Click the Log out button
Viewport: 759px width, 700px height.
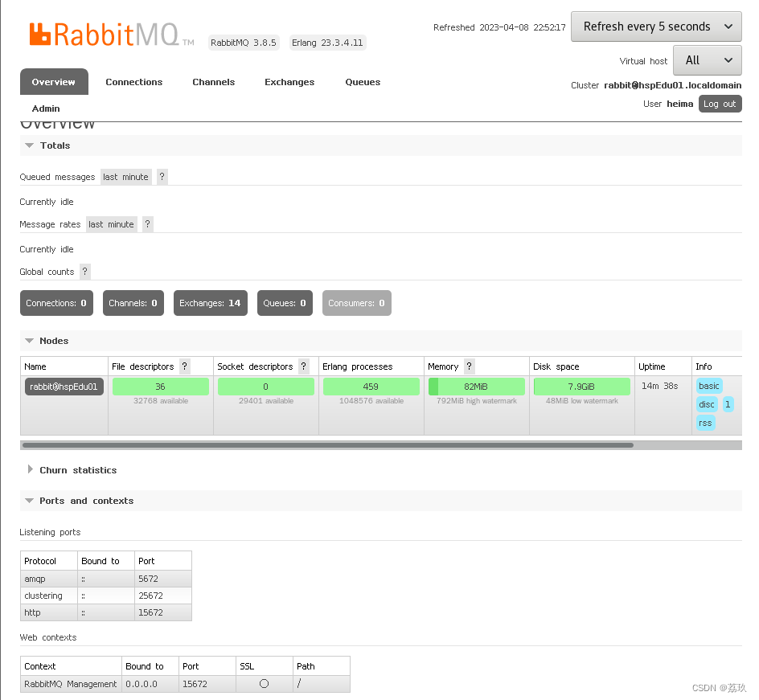click(720, 103)
